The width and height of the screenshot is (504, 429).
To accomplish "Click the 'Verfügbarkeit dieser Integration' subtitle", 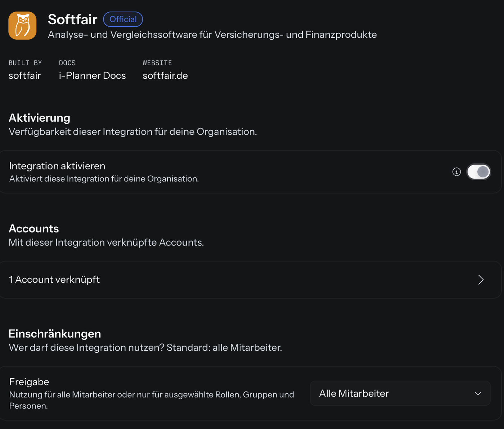I will point(133,132).
